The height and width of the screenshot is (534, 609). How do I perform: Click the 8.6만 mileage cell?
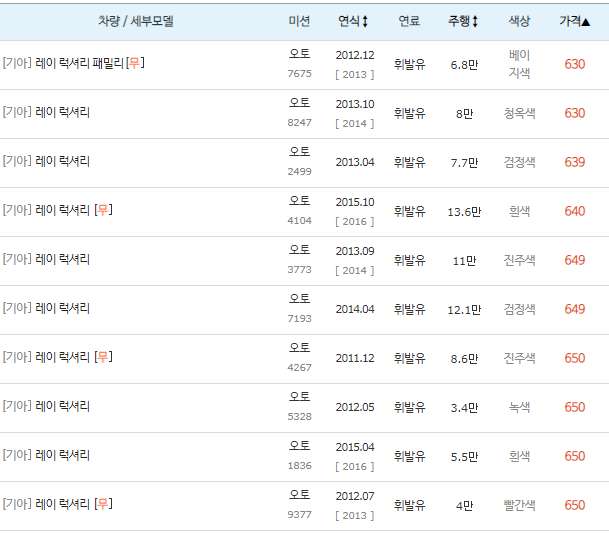pos(464,358)
